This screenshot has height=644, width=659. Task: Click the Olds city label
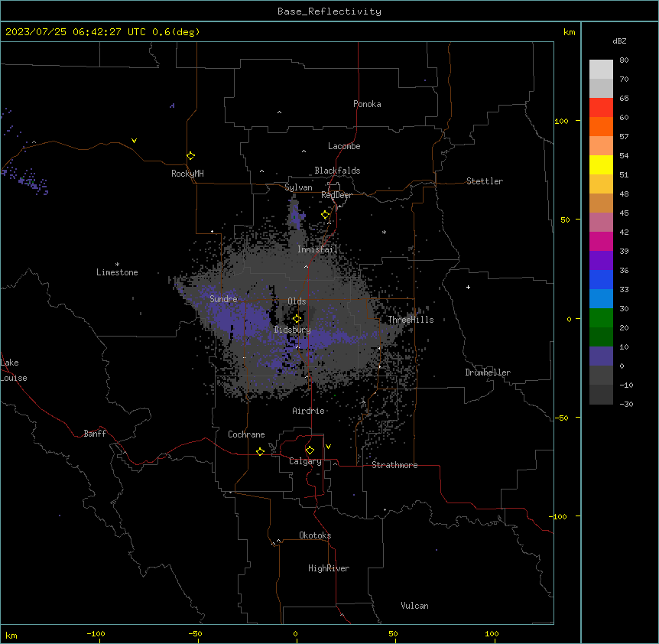(x=297, y=301)
